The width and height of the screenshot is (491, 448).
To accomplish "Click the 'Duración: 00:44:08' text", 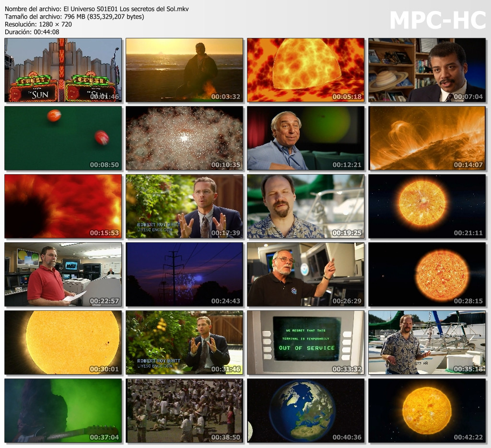I will 32,32.
